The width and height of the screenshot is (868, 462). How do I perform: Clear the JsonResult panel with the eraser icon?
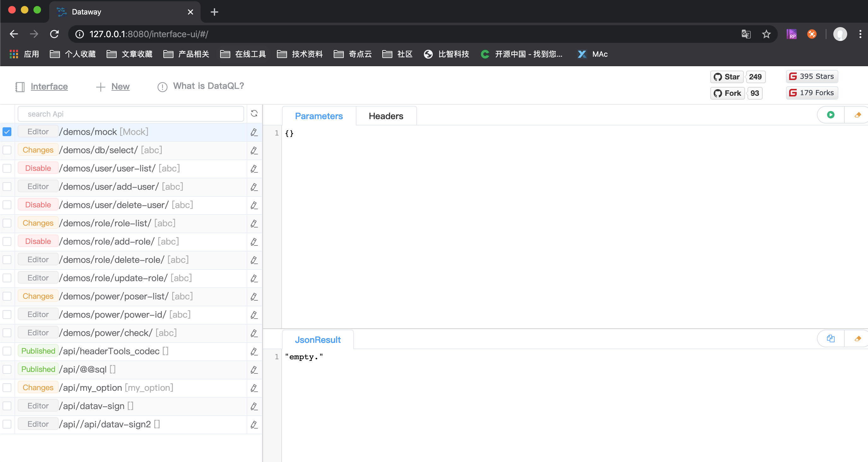click(858, 338)
